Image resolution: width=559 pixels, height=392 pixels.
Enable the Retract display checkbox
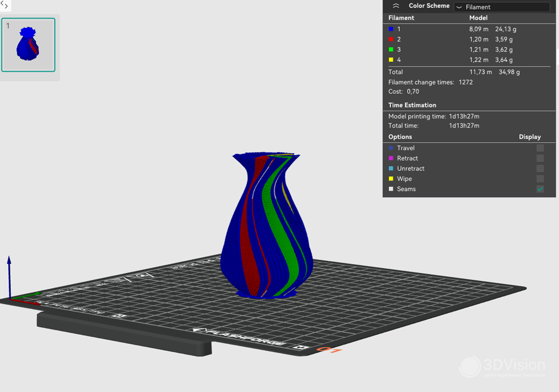540,158
